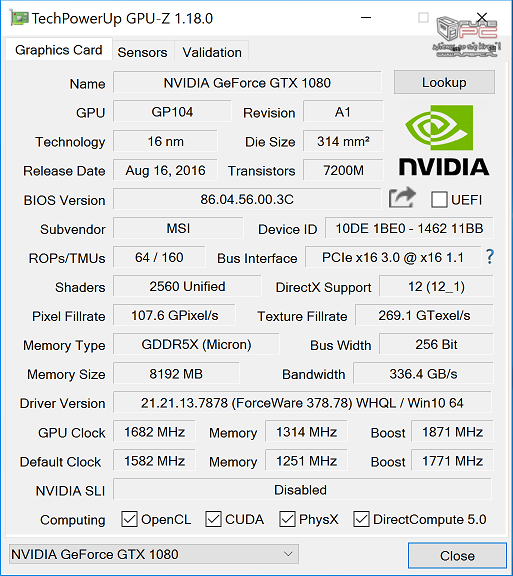Click the GPU-Z app icon in title bar
The width and height of the screenshot is (513, 576).
point(19,18)
